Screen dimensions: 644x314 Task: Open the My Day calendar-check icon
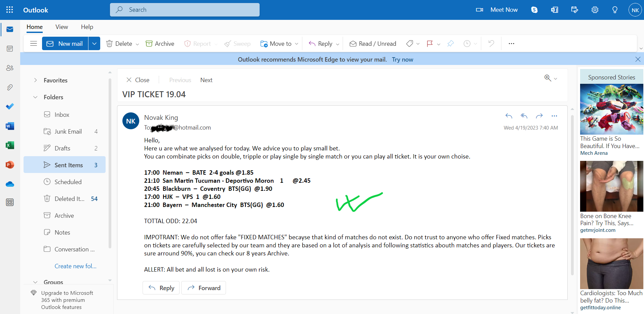tap(575, 10)
